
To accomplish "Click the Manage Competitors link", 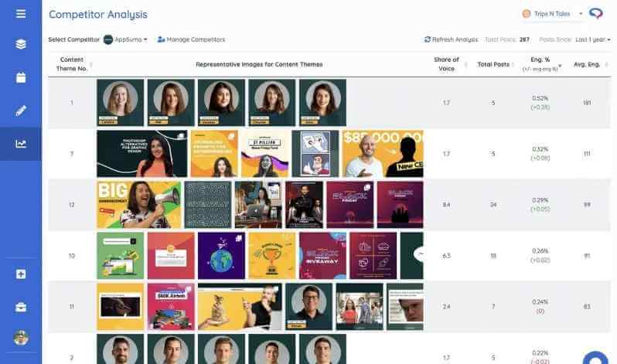I will pyautogui.click(x=191, y=39).
